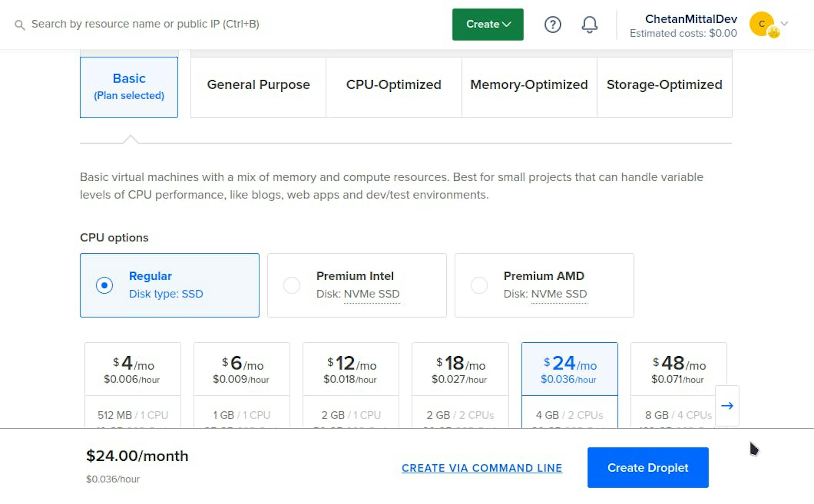814x504 pixels.
Task: Open the Create via Command Line link
Action: [482, 468]
